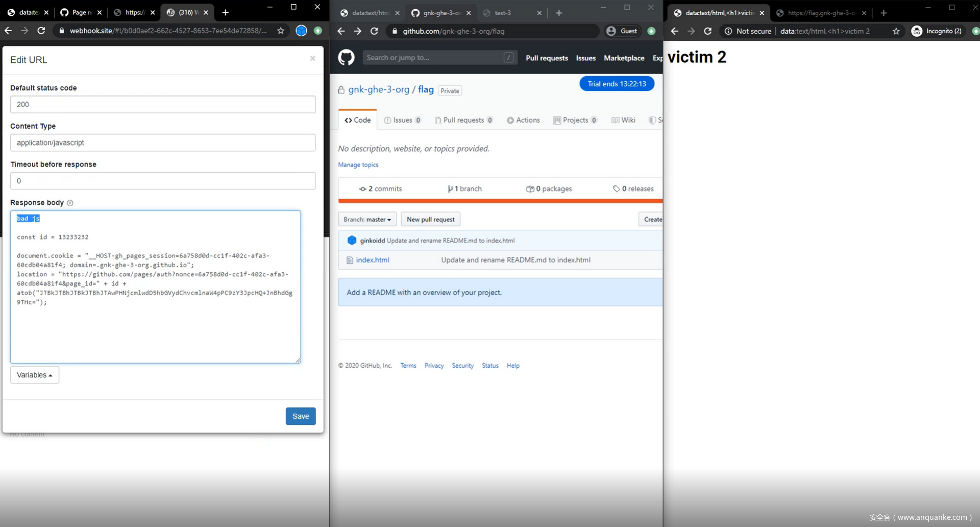The width and height of the screenshot is (980, 527).
Task: Open the gnk-ghe-3-org organization link
Action: click(x=379, y=89)
